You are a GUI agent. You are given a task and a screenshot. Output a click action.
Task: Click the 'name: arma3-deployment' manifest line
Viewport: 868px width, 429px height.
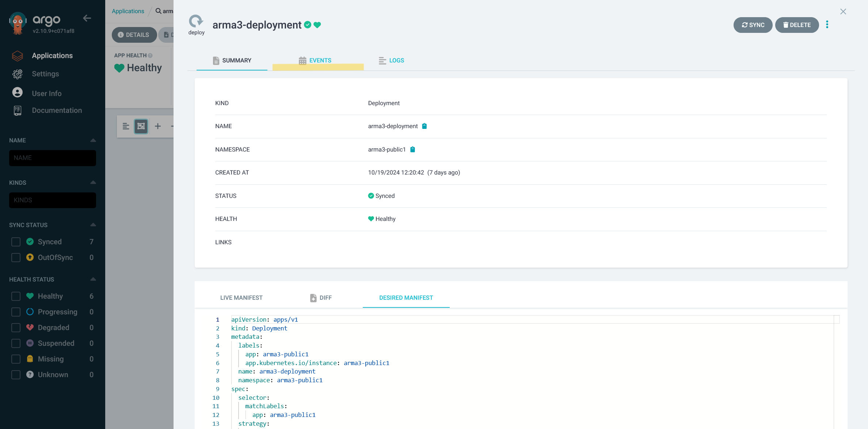(277, 371)
